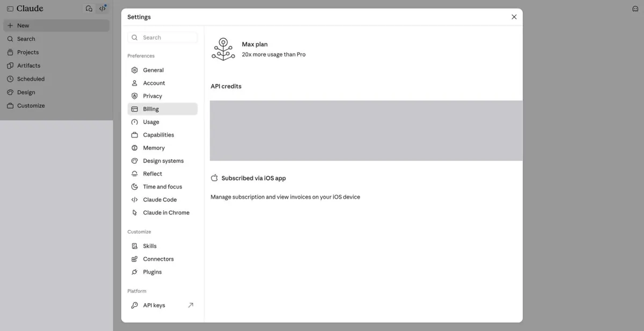Click the API credits heading

tap(226, 86)
